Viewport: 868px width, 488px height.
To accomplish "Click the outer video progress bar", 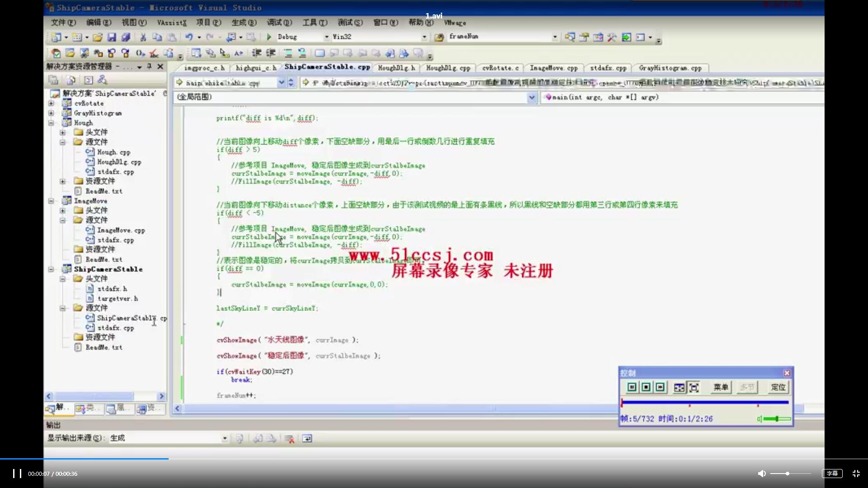I will 434,459.
